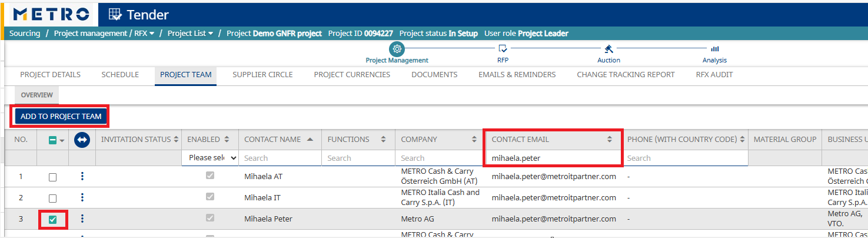Open the Schedule tab
Image resolution: width=868 pixels, height=238 pixels.
tap(120, 75)
